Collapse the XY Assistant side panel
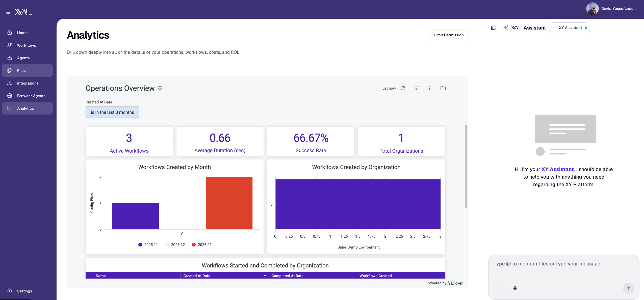644x300 pixels. coord(493,28)
